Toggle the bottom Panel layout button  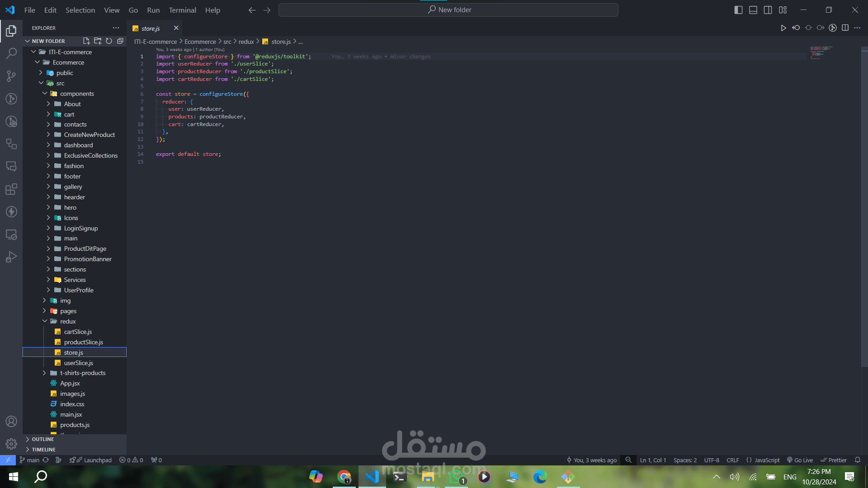[753, 10]
